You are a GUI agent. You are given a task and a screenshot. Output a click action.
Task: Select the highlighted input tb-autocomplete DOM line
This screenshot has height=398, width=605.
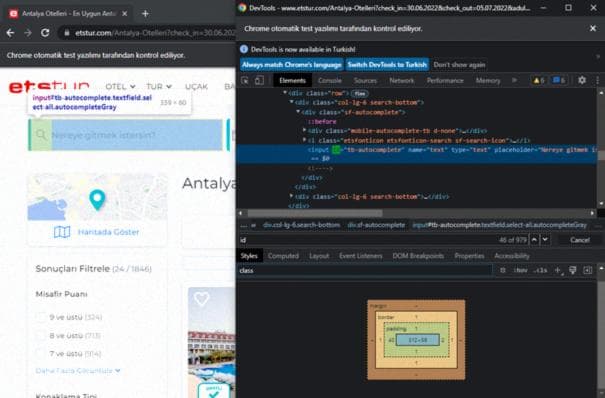click(416, 153)
